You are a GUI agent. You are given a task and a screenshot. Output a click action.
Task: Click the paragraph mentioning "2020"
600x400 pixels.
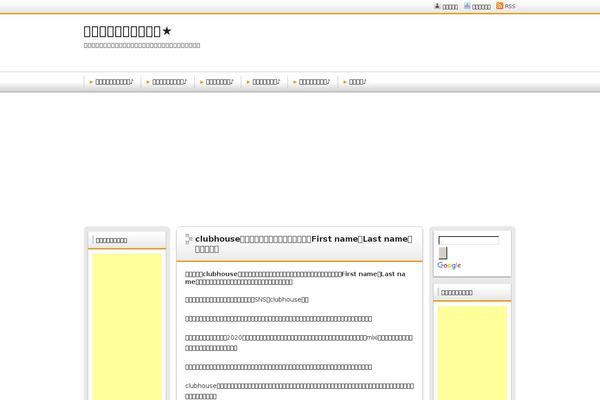(299, 343)
